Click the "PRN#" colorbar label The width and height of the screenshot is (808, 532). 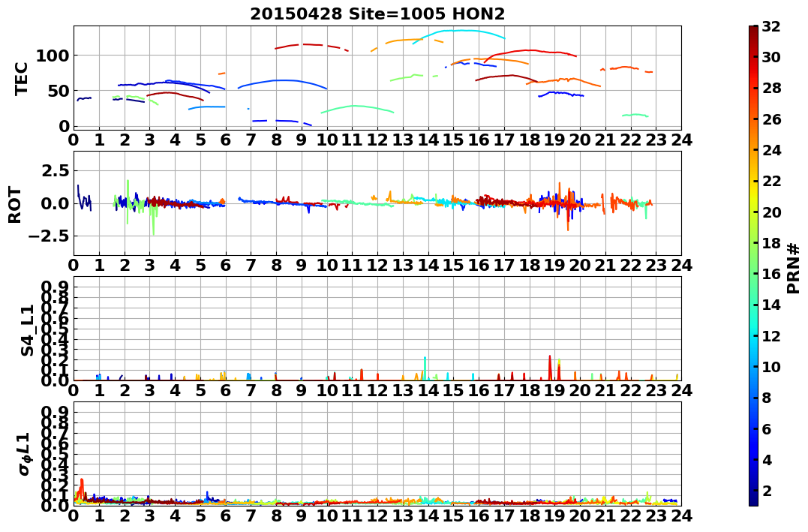794,268
